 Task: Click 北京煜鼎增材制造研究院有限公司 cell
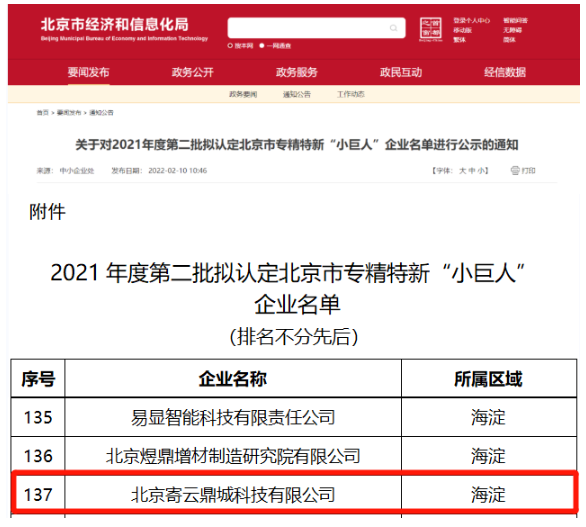tap(233, 456)
